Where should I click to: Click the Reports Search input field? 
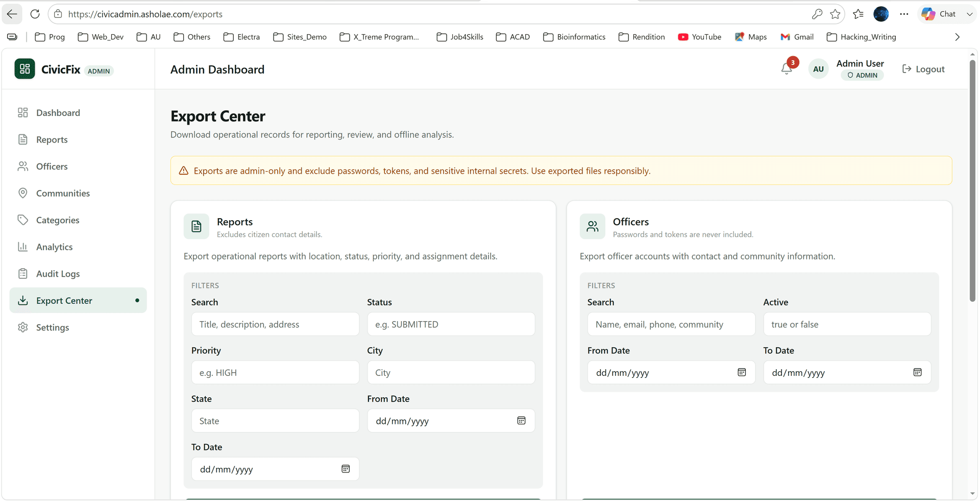275,324
